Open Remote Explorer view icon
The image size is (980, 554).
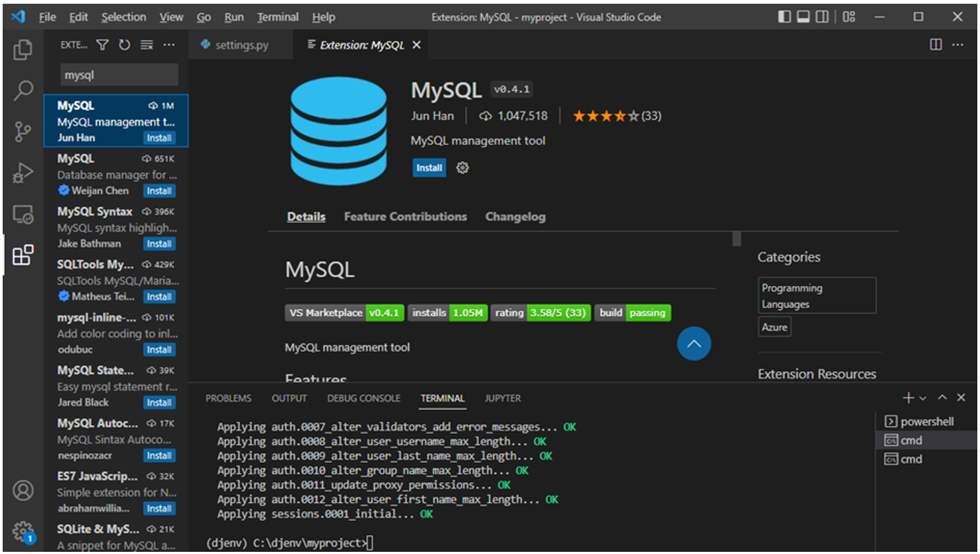click(22, 214)
